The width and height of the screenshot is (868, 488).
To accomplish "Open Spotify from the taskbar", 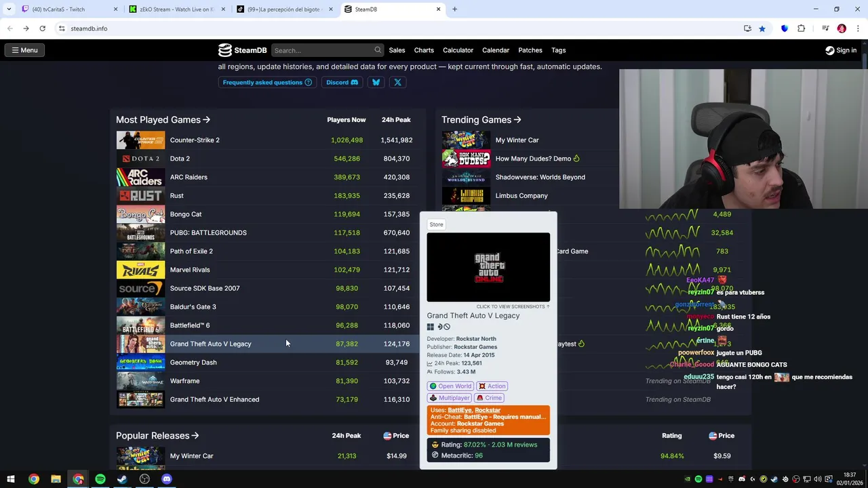I will coord(100,479).
